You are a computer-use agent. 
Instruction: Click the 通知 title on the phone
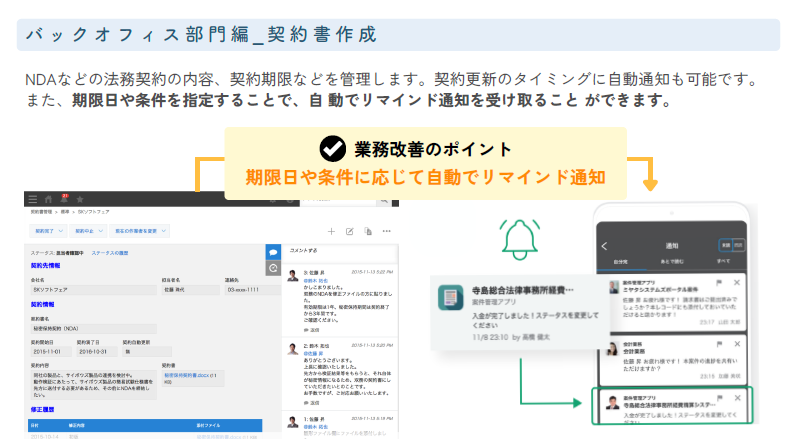pyautogui.click(x=672, y=246)
